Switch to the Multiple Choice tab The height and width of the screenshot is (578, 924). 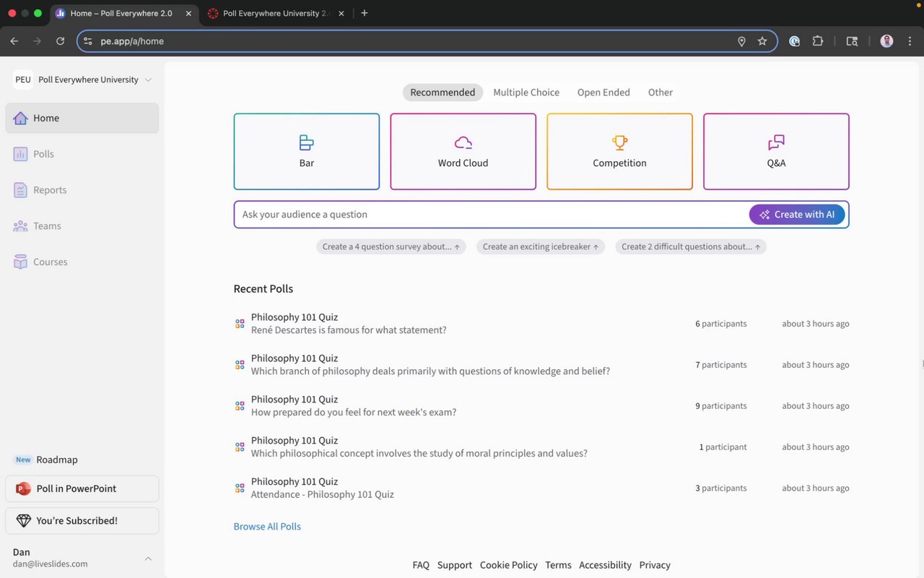point(526,92)
